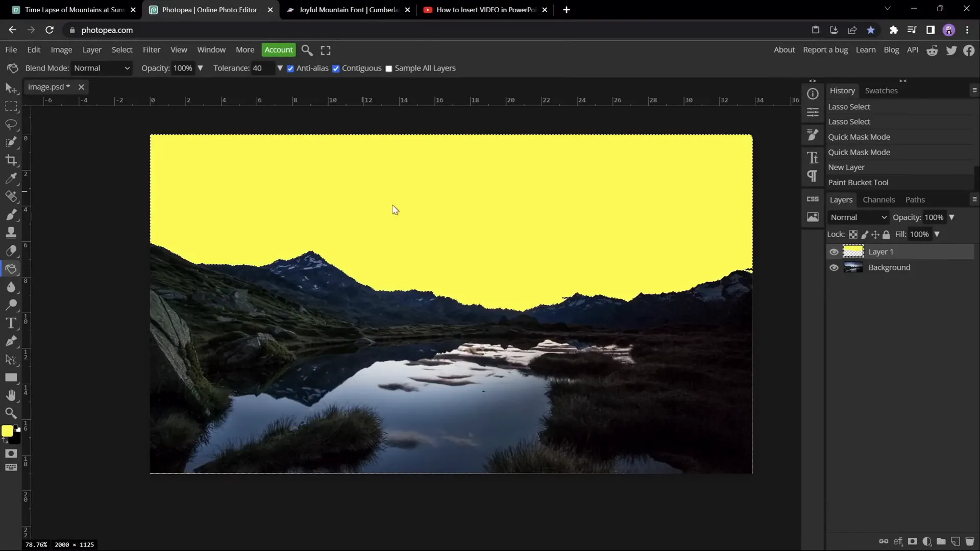Toggle Quick Mask mode icon

pyautogui.click(x=11, y=454)
